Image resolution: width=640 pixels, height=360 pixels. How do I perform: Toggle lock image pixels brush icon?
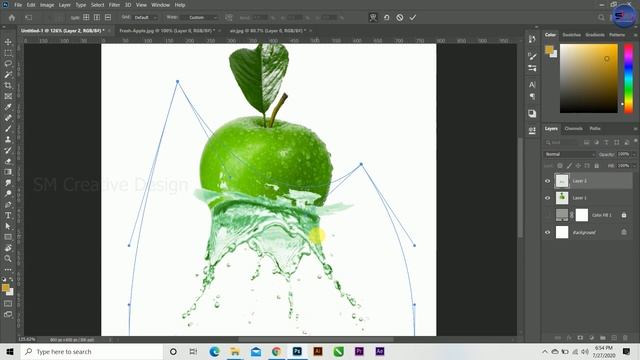pyautogui.click(x=569, y=166)
